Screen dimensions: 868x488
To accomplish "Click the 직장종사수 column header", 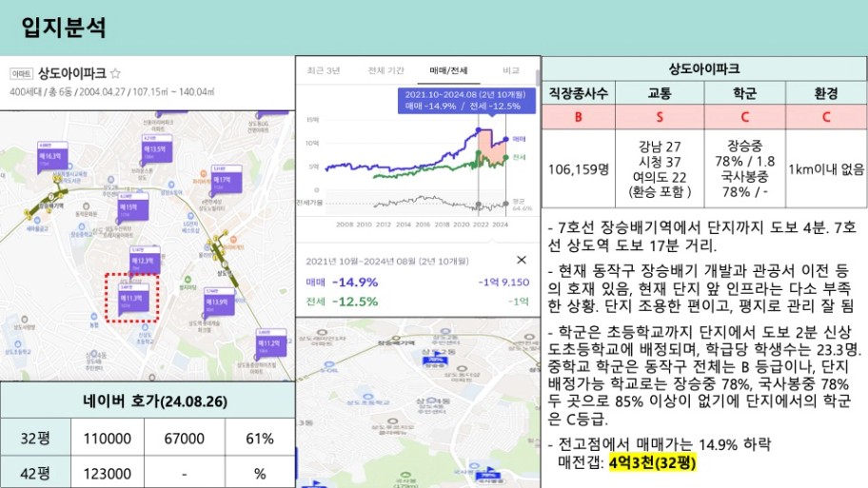I will 579,93.
